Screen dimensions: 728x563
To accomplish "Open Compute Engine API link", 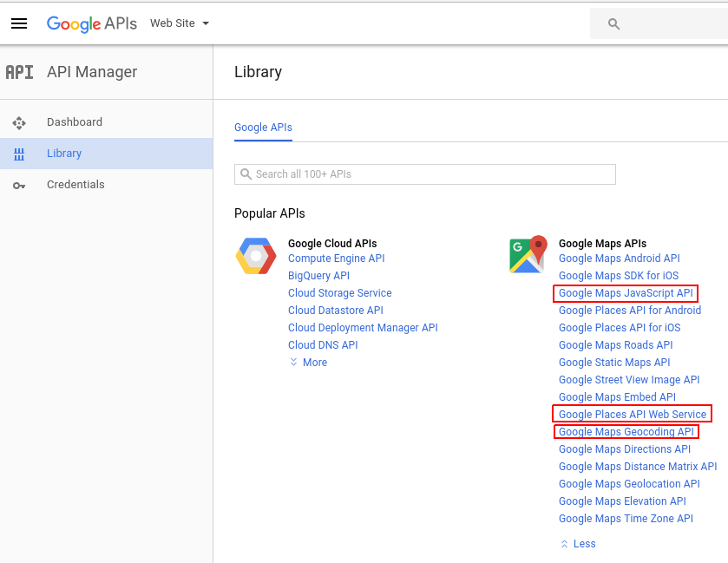I will 336,259.
